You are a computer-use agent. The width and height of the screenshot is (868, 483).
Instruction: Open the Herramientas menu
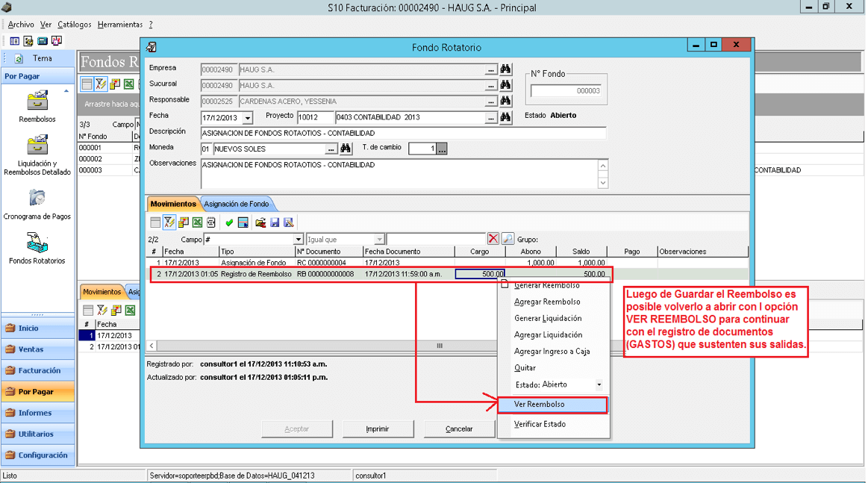tap(120, 25)
